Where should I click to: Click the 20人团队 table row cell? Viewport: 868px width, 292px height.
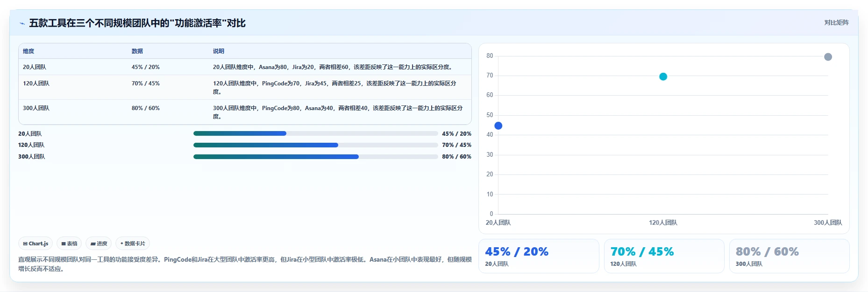pyautogui.click(x=35, y=67)
